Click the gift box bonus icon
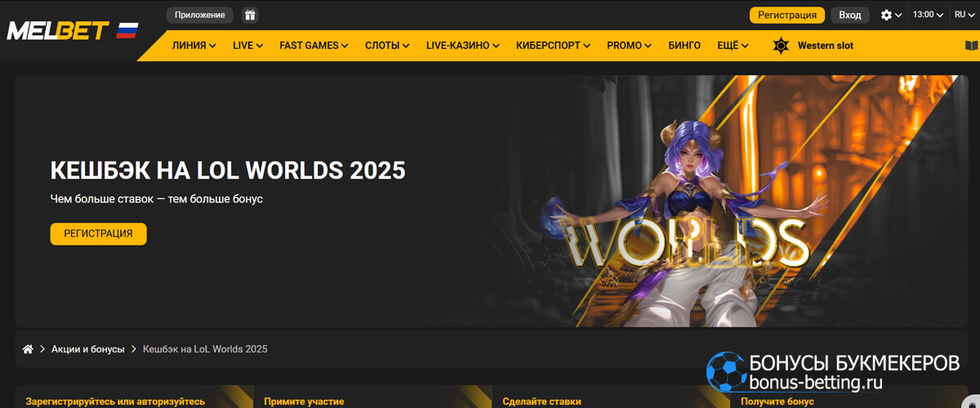 pyautogui.click(x=250, y=15)
